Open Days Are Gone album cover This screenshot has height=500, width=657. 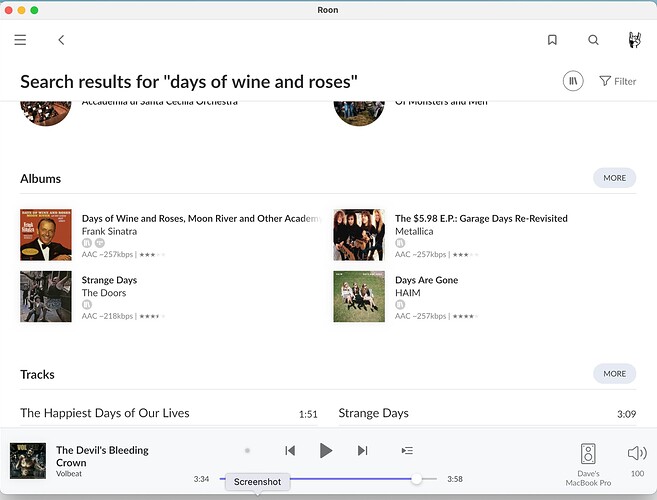pyautogui.click(x=359, y=296)
